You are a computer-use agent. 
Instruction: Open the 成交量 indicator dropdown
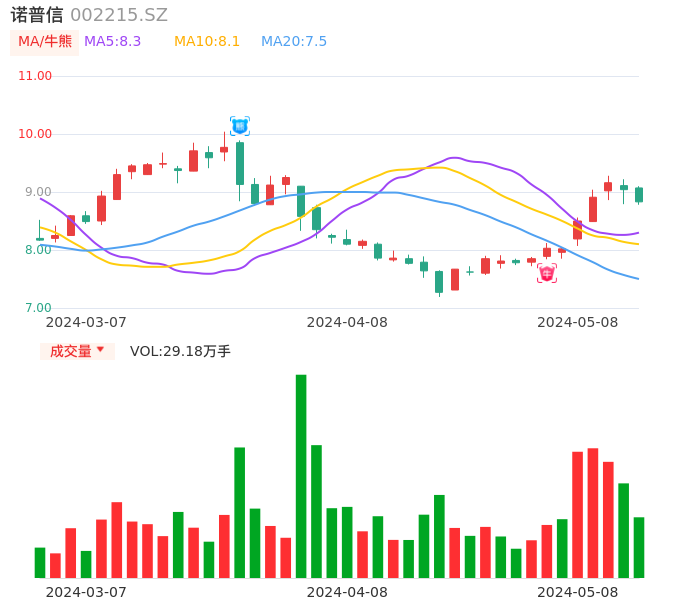point(77,351)
